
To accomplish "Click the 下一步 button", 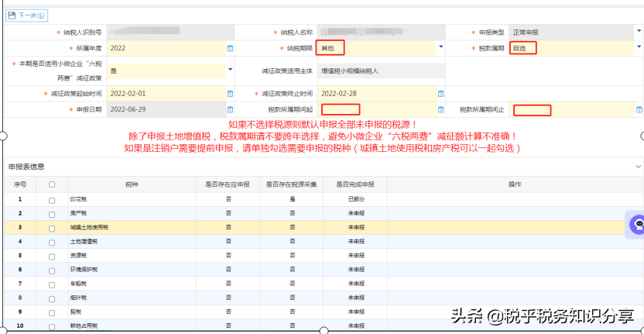I will pos(26,15).
